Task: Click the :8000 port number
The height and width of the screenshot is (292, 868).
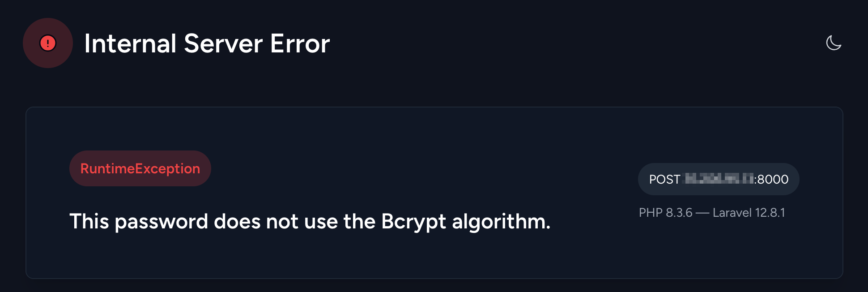Action: pos(771,179)
